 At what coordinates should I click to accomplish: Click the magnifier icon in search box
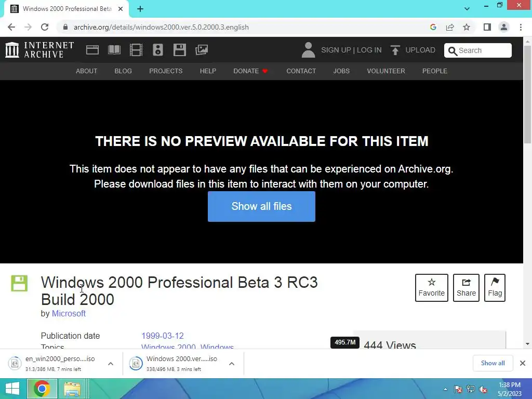[x=453, y=51]
